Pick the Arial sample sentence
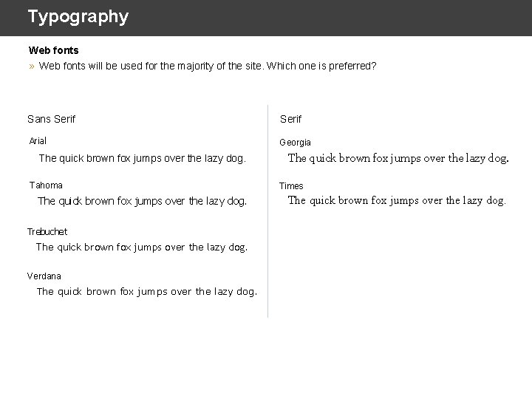The image size is (532, 399). [142, 158]
